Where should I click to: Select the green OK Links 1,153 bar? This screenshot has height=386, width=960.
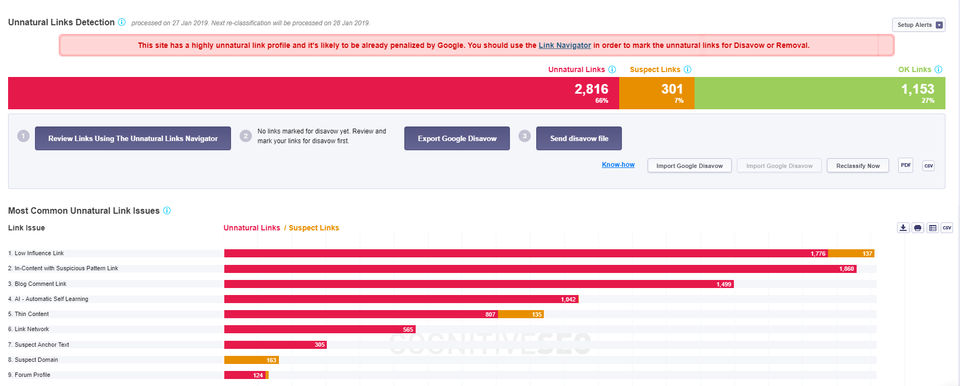pyautogui.click(x=820, y=93)
